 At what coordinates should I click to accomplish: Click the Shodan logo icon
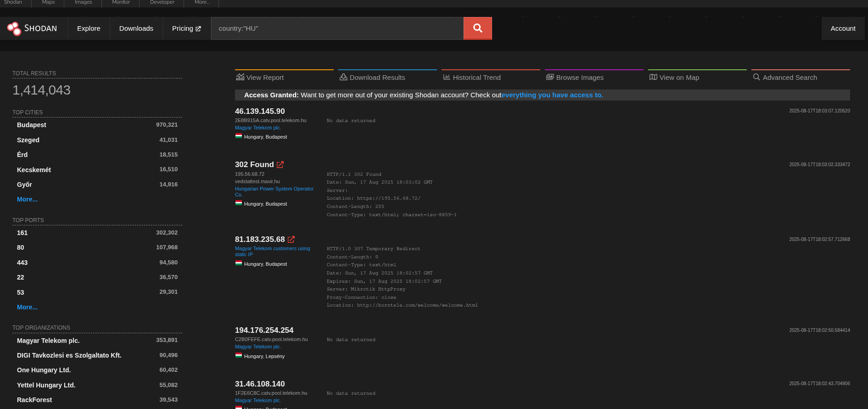click(x=14, y=28)
